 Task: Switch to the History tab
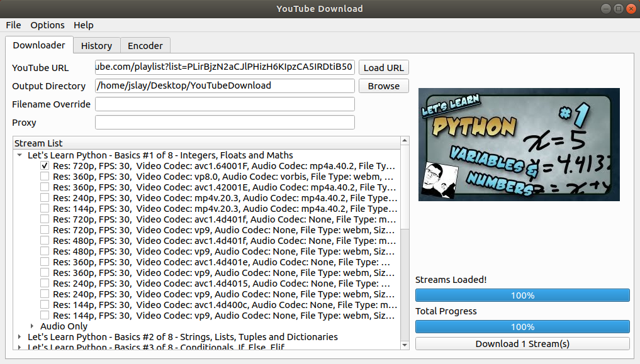[96, 45]
